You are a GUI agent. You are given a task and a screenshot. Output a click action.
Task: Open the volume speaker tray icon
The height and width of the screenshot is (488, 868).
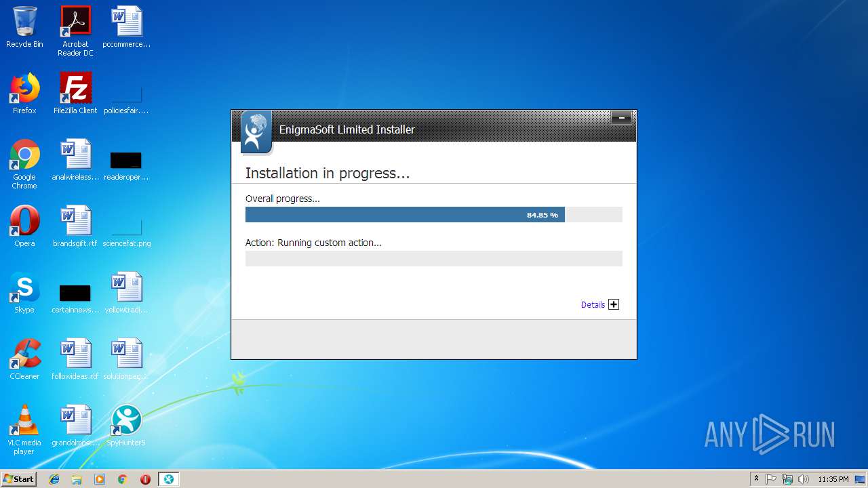[x=804, y=479]
